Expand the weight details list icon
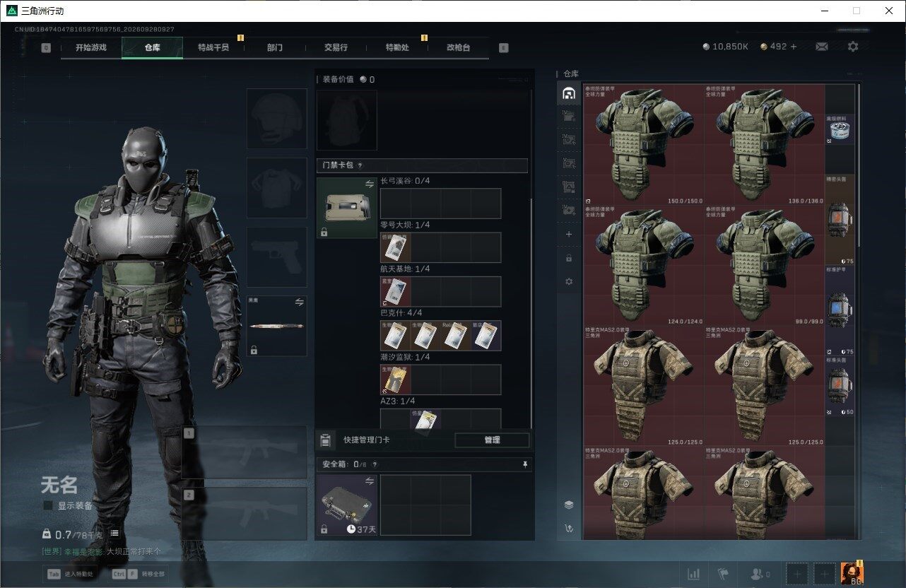 click(114, 533)
